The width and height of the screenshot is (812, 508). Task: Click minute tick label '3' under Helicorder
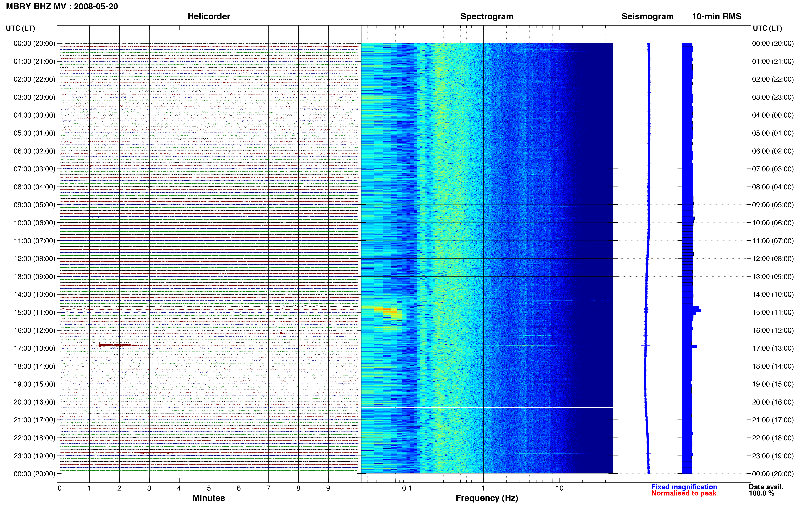click(149, 488)
